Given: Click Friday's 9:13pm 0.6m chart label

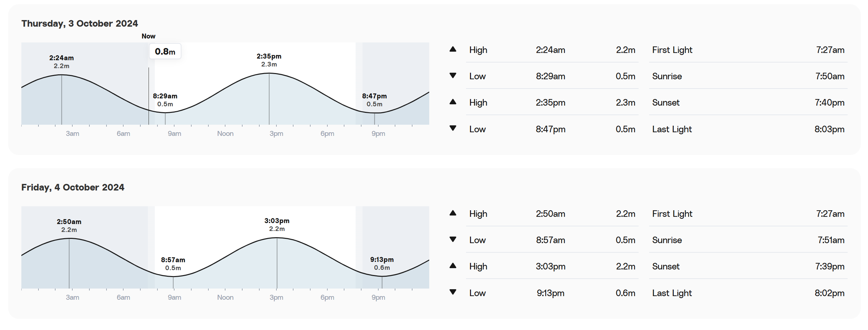Looking at the screenshot, I should [382, 264].
